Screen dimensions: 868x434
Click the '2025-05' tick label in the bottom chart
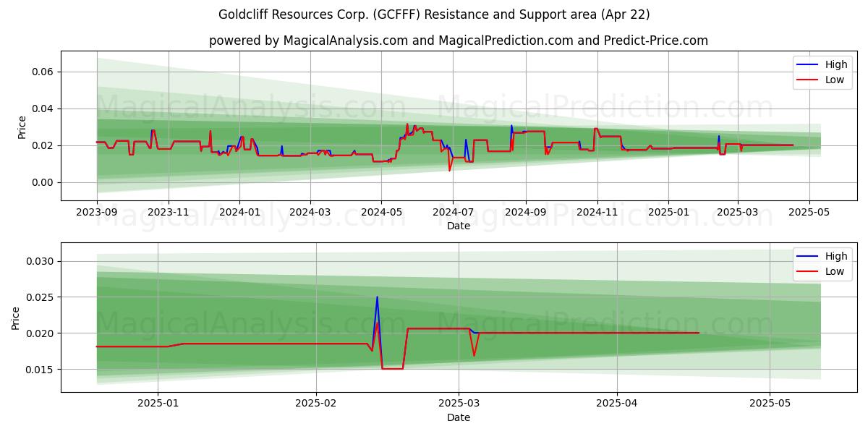770,404
